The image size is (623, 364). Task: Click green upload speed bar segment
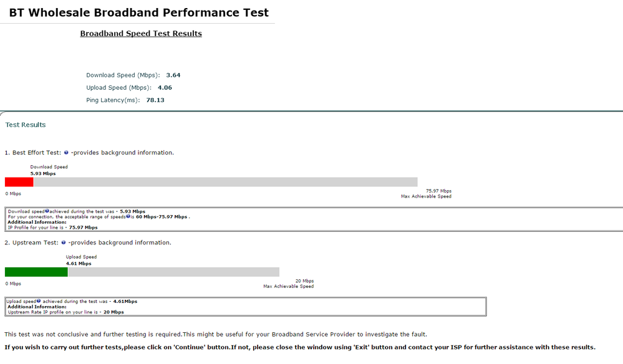(x=36, y=272)
